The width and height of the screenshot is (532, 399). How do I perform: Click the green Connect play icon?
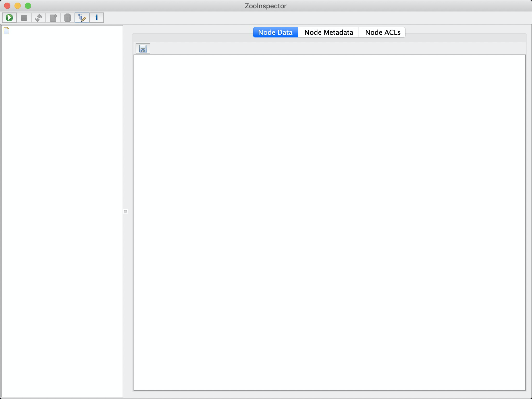coord(9,18)
